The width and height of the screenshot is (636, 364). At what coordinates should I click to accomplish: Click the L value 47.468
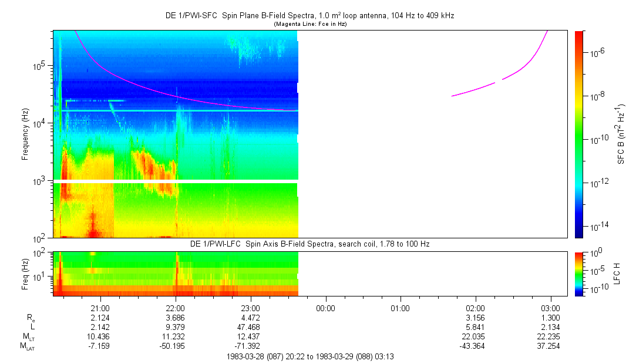pos(251,327)
